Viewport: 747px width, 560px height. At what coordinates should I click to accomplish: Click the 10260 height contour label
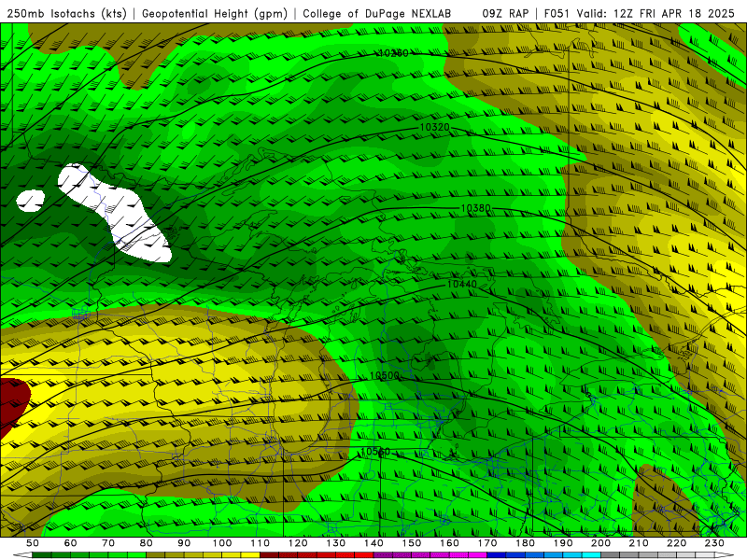(x=393, y=53)
